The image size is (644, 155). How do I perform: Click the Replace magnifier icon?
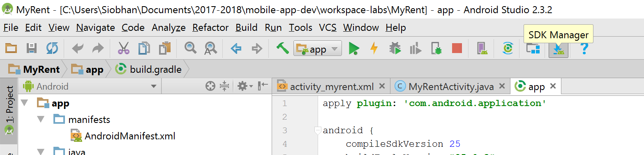[x=211, y=49]
